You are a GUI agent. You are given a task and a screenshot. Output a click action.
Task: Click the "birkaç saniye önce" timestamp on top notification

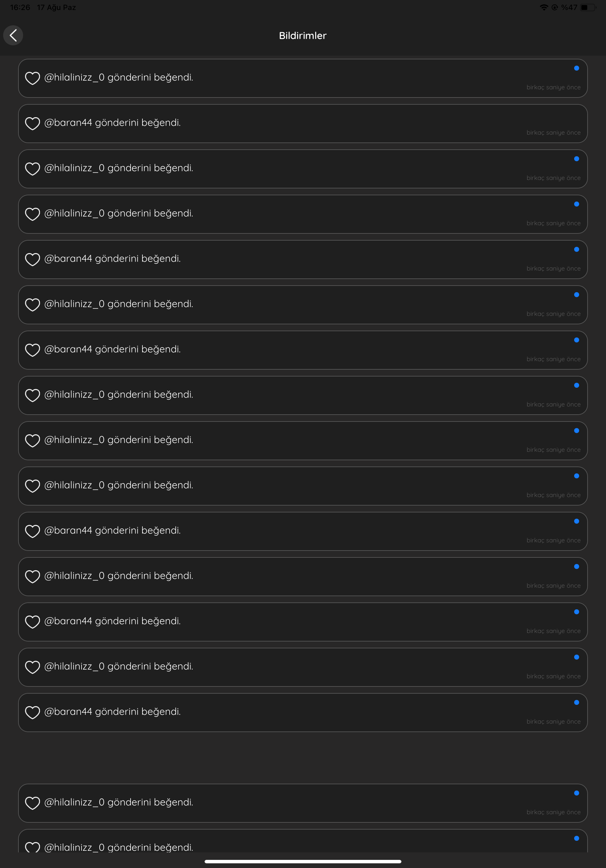coord(554,87)
